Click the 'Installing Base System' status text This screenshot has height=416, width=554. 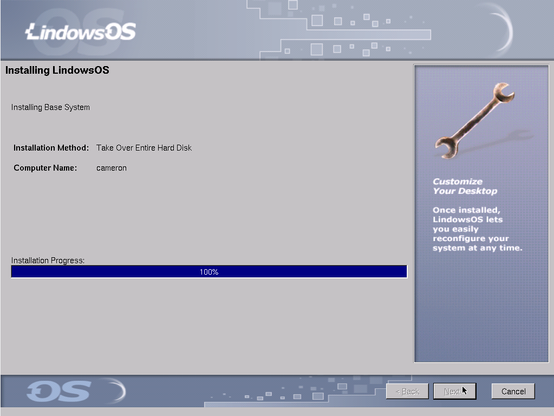point(51,107)
